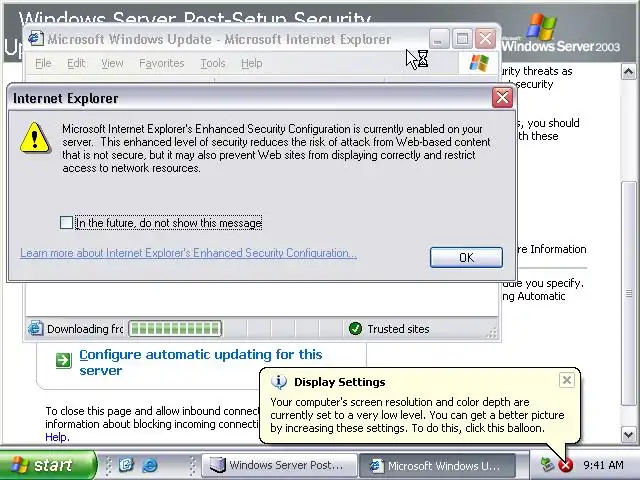The width and height of the screenshot is (640, 480).
Task: Click the scroll down arrow of Post-Setup page
Action: click(629, 435)
